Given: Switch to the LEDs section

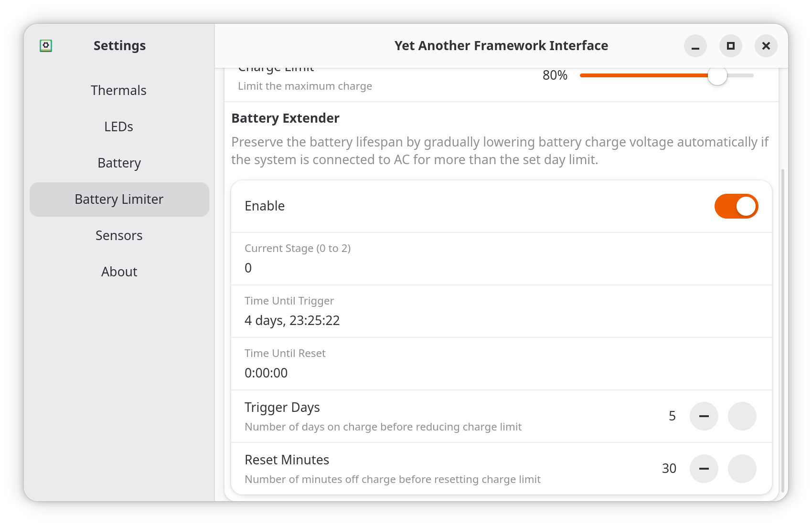Looking at the screenshot, I should [x=119, y=126].
